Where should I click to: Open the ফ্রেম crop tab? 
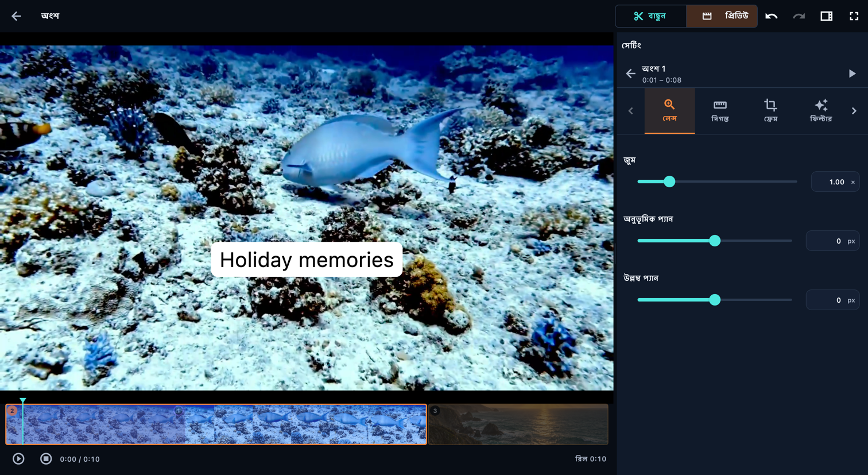[770, 111]
